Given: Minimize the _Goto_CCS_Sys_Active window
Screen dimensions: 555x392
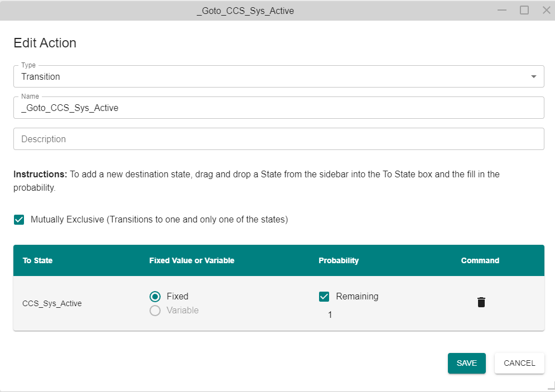Looking at the screenshot, I should tap(501, 10).
